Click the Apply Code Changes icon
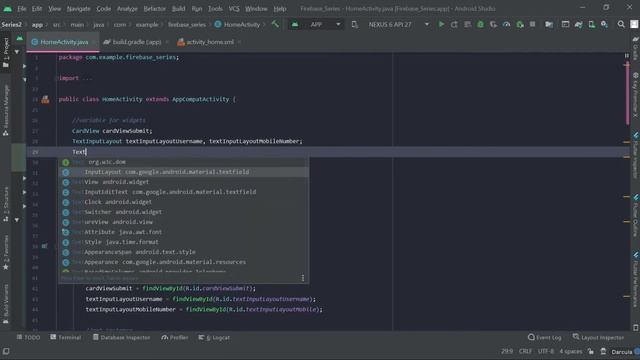The width and height of the screenshot is (640, 360). [x=467, y=24]
